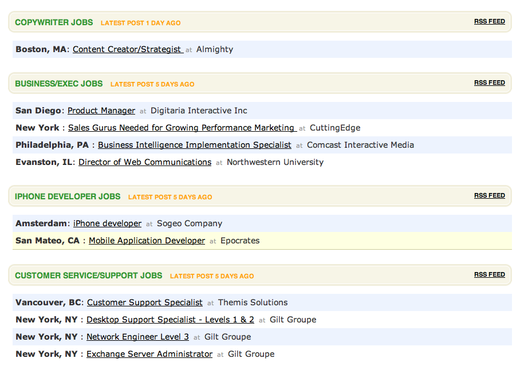Viewport: 520px width, 370px height.
Task: Open the Product Manager job listing
Action: point(101,111)
